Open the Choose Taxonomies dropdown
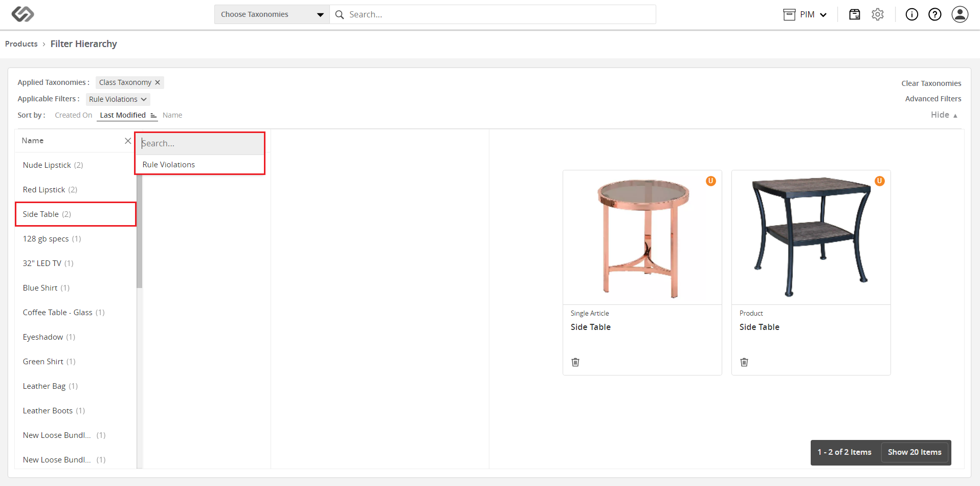This screenshot has height=486, width=980. pos(272,14)
